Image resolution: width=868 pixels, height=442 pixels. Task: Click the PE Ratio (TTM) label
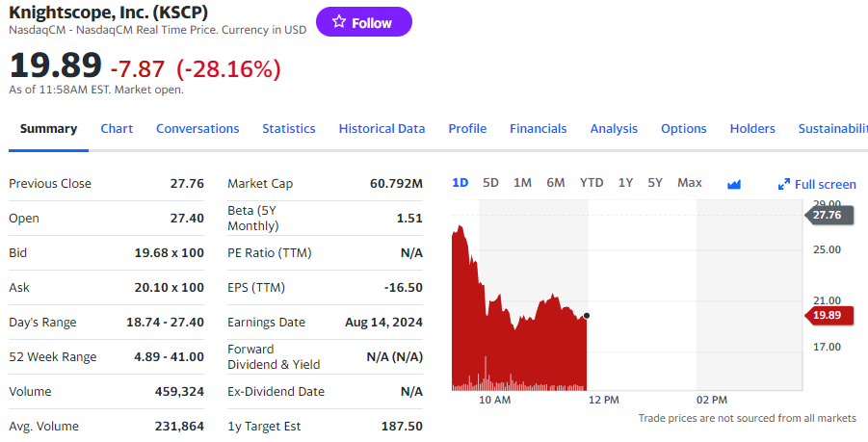pos(270,253)
